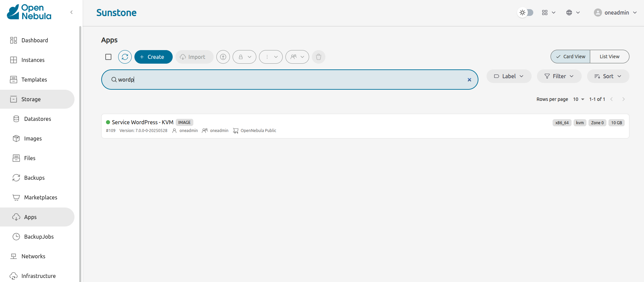The width and height of the screenshot is (644, 282).
Task: Expand the Instances menu
Action: [x=37, y=60]
